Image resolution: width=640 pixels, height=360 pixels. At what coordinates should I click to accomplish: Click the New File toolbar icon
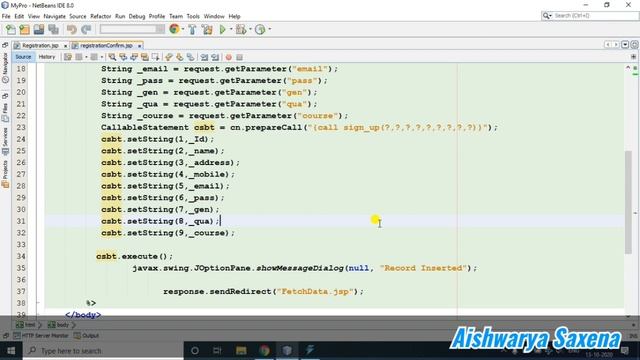[10, 29]
